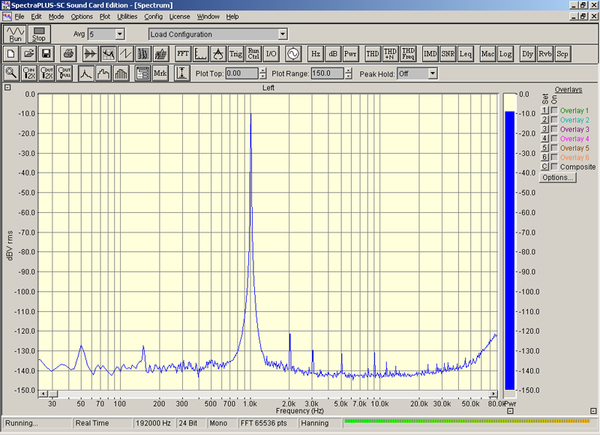Open the Mac macro utility
Viewport: 600px width, 435px height.
tap(488, 54)
